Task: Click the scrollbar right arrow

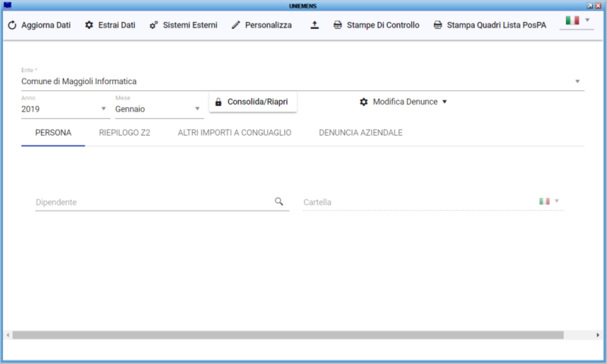Action: point(598,335)
